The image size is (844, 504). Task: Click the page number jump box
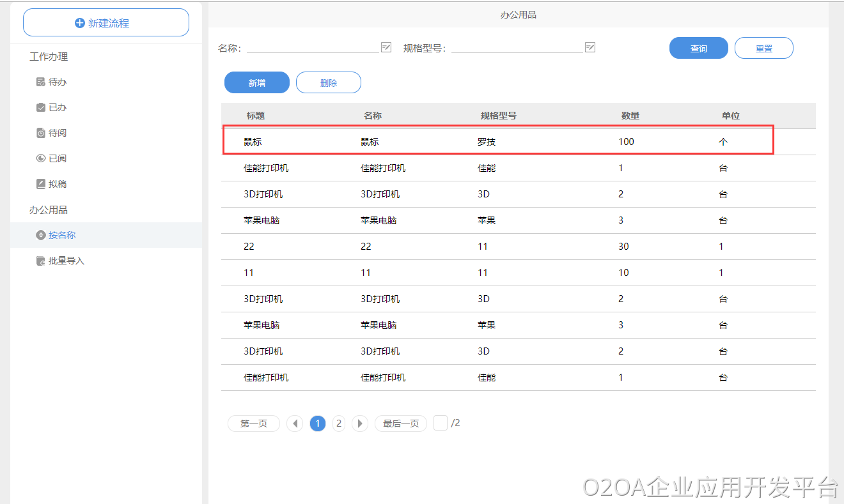(x=441, y=423)
